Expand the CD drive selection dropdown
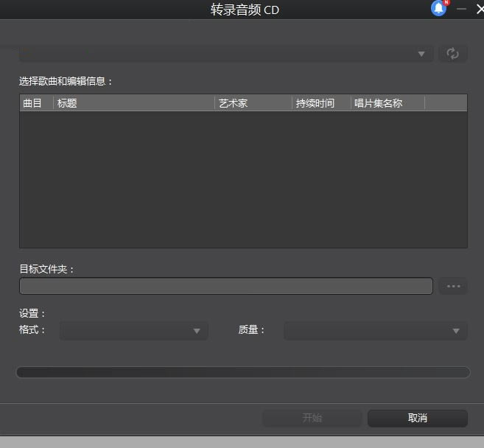 coord(225,54)
